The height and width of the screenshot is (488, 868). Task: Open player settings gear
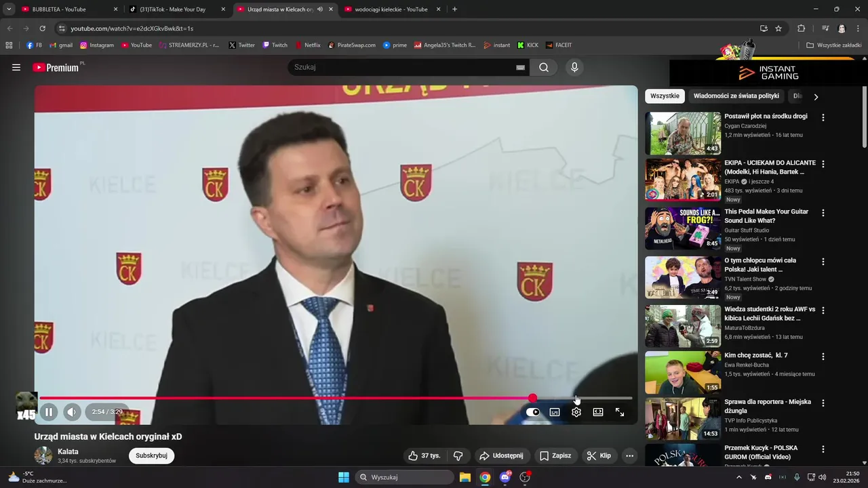coord(576,412)
